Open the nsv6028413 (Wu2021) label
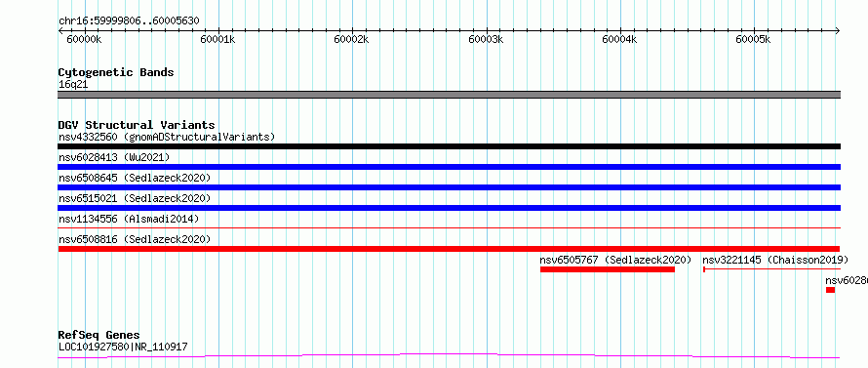Image resolution: width=868 pixels, height=368 pixels. [114, 157]
